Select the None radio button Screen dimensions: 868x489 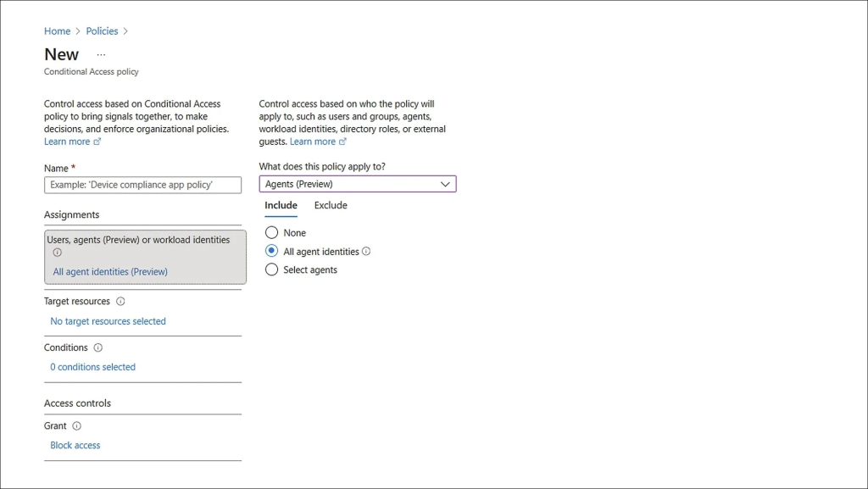tap(271, 232)
